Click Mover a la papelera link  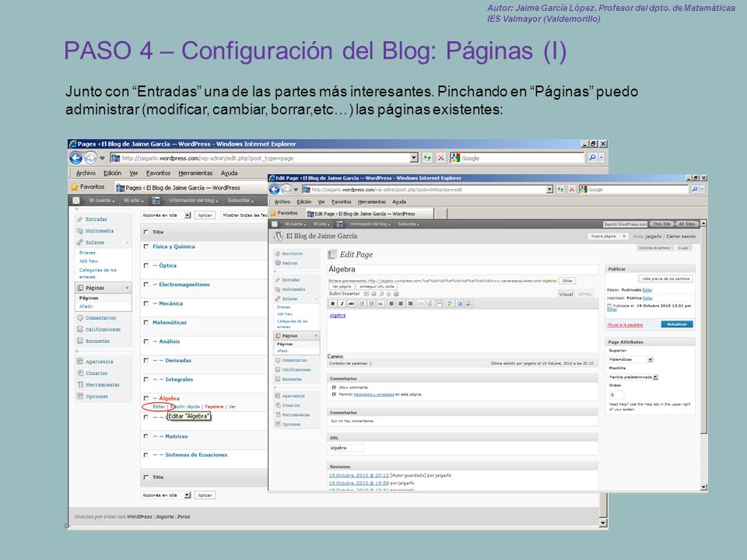[625, 325]
